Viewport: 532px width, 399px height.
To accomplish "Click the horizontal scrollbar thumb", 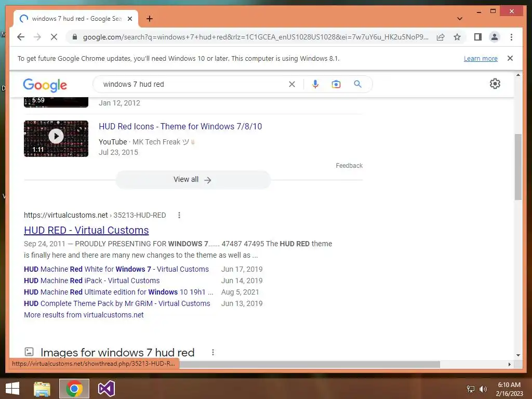I will [310, 364].
